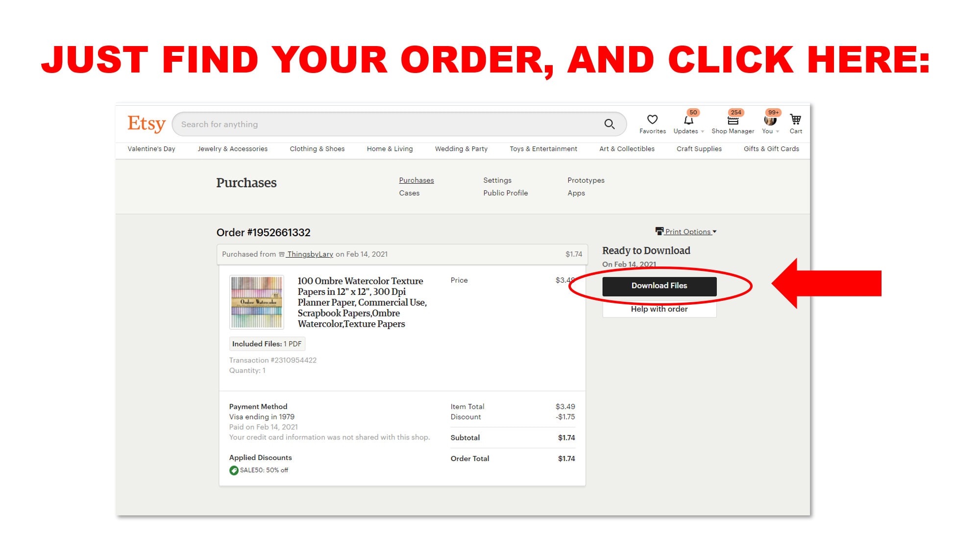Click the Etsy logo
This screenshot has height=533, width=980.
click(x=147, y=124)
